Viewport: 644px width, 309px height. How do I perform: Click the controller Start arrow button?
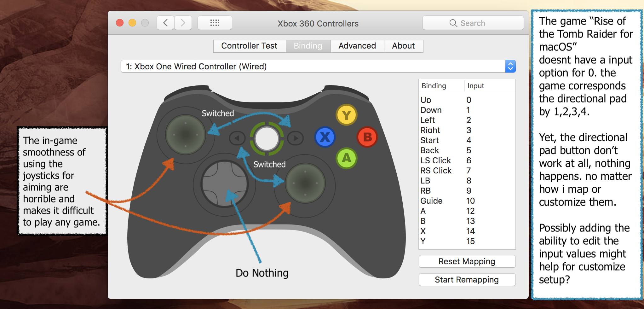(296, 138)
